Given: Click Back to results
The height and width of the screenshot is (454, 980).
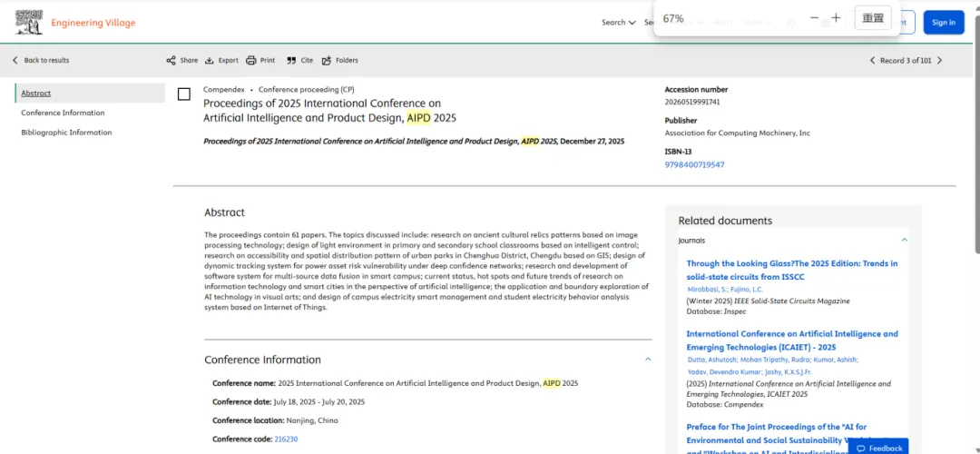Looking at the screenshot, I should (x=41, y=61).
